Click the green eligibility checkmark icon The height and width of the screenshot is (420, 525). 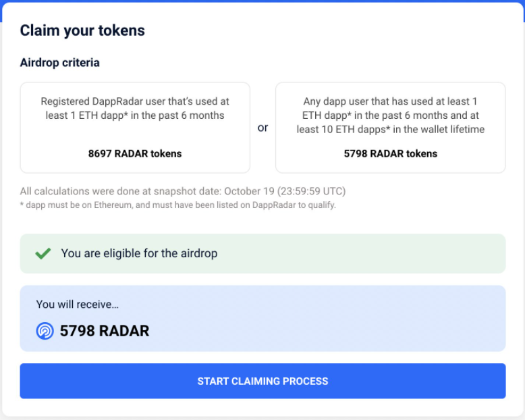43,253
